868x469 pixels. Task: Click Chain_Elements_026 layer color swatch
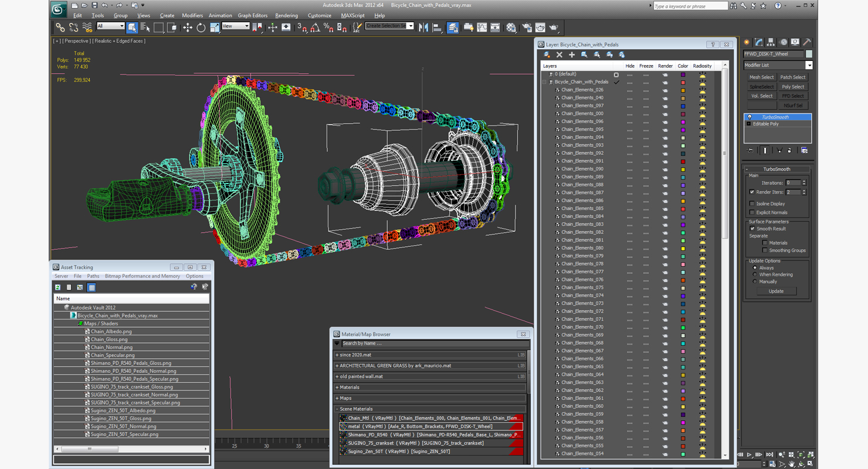(683, 90)
